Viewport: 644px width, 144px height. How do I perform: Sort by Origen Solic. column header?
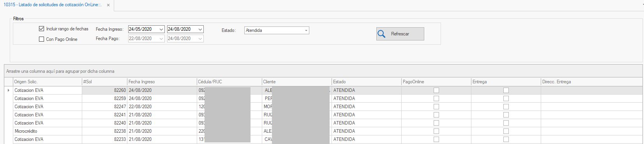point(48,82)
